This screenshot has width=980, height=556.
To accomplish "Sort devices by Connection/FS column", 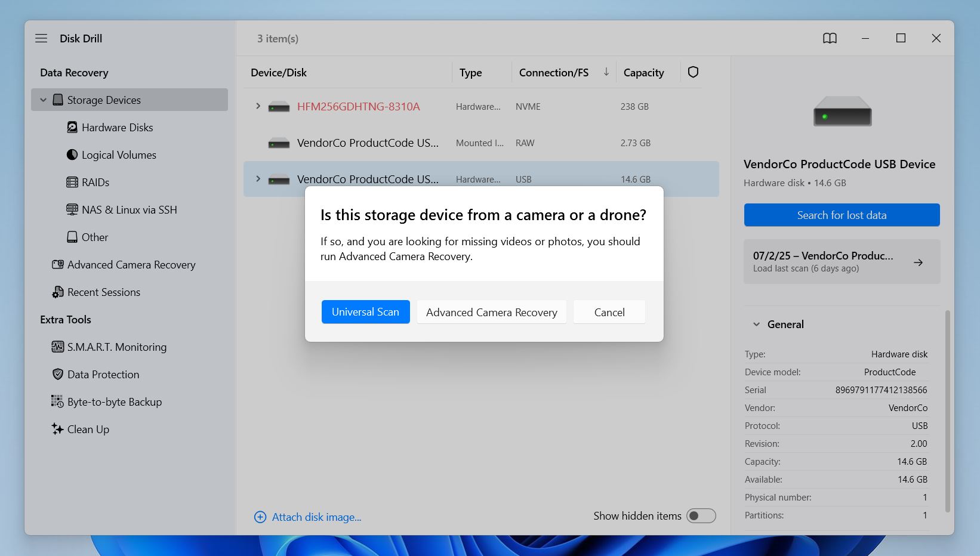I will (x=553, y=72).
